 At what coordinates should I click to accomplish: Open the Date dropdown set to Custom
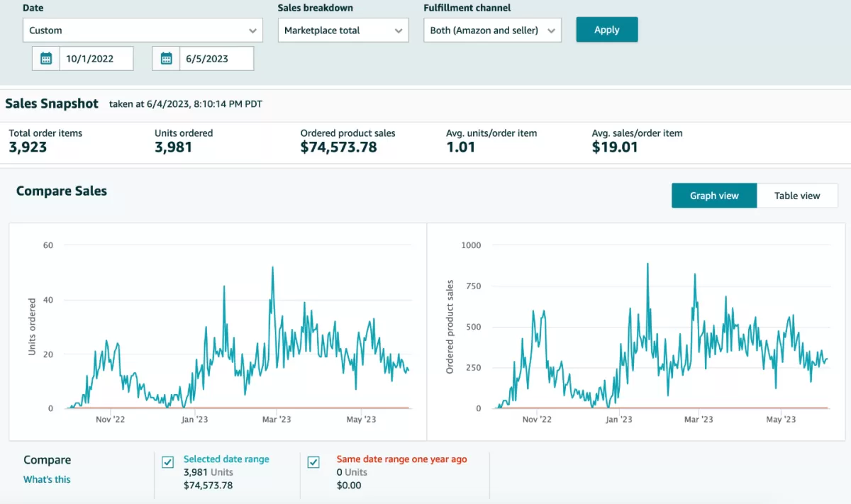pos(143,30)
